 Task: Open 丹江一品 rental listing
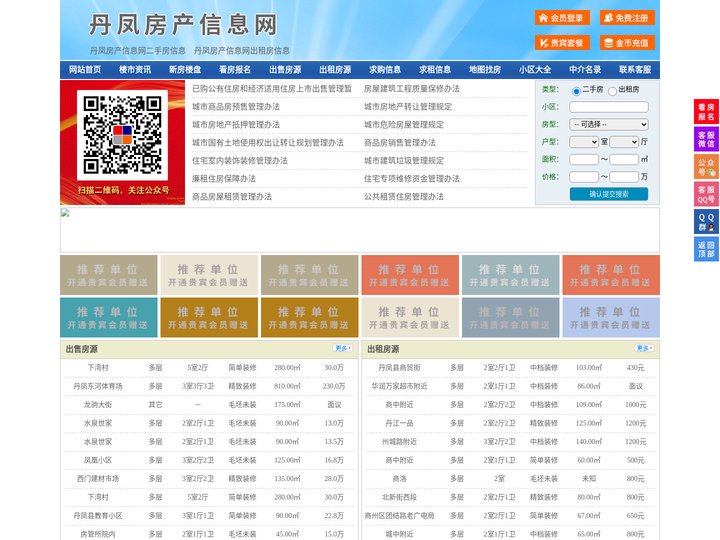(399, 423)
